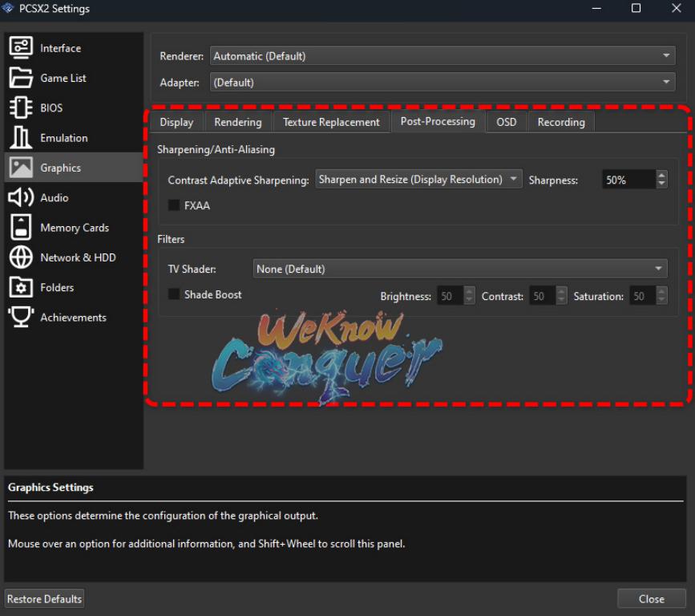Click the Restore Defaults button
The width and height of the screenshot is (695, 616).
(44, 598)
